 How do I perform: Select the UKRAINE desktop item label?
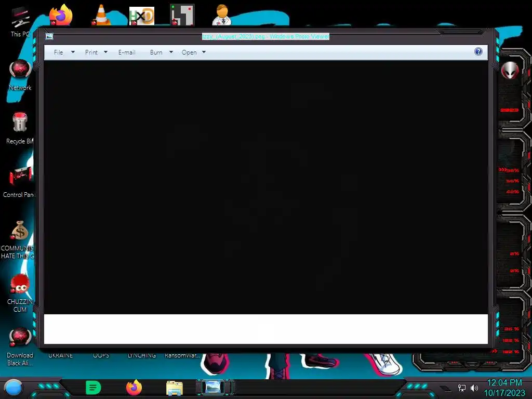60,355
